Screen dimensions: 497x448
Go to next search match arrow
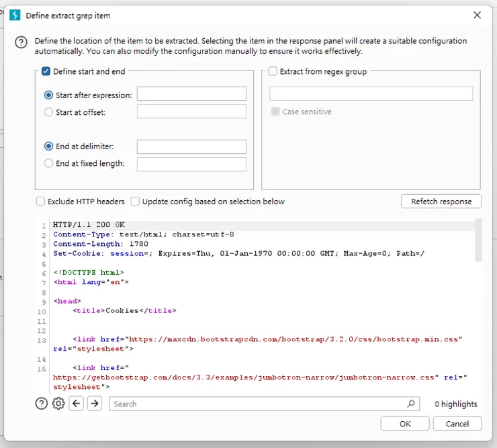point(95,404)
